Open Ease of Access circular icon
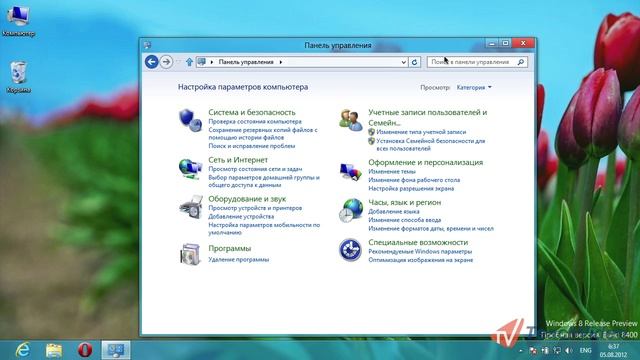The image size is (640, 360). click(350, 250)
